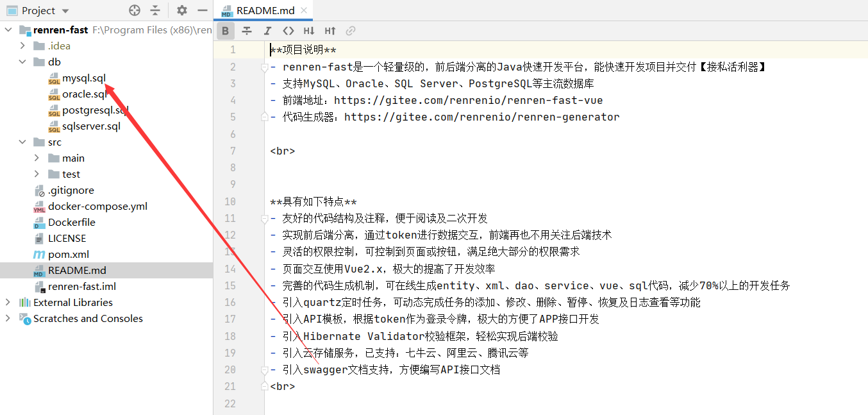Select the README.md editor tab
The height and width of the screenshot is (415, 868).
(x=265, y=10)
